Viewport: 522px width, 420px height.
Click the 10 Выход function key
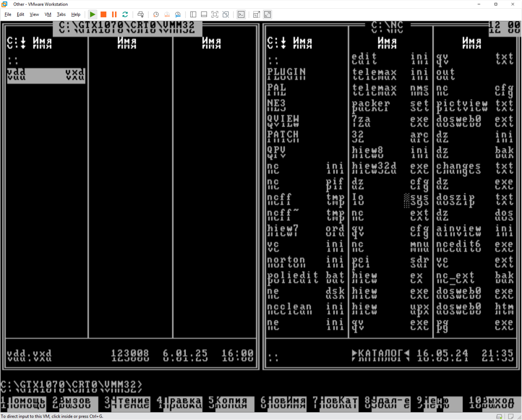pyautogui.click(x=492, y=404)
